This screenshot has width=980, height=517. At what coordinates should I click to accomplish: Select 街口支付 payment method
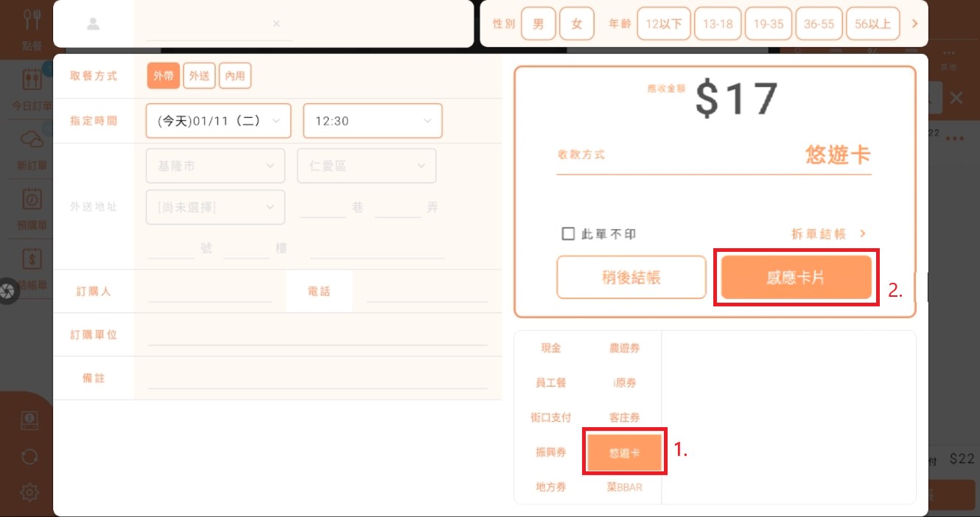551,418
